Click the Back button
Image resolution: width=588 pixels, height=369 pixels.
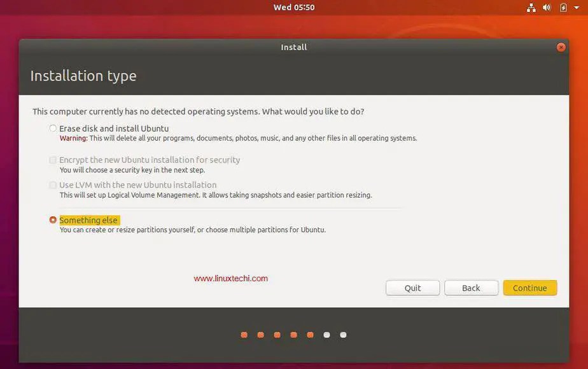[471, 288]
